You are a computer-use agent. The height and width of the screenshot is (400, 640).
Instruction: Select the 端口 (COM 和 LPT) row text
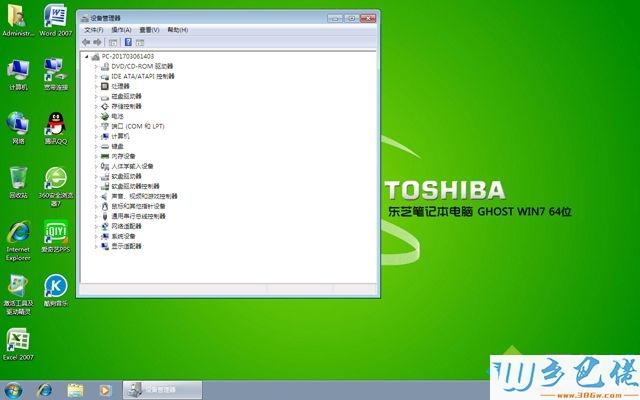(138, 127)
